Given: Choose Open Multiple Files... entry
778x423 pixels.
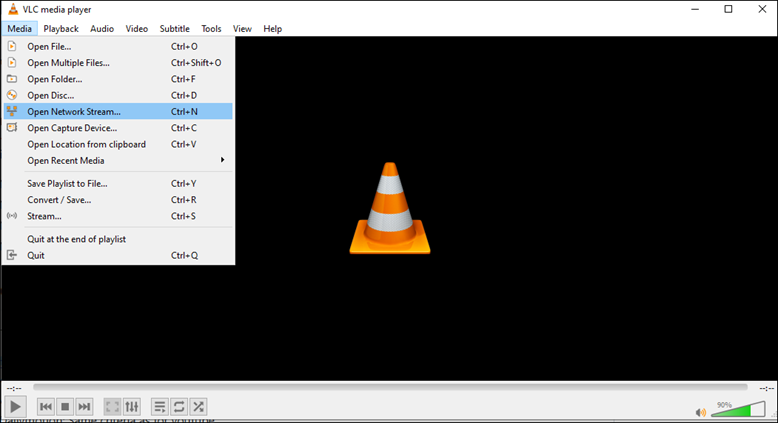Looking at the screenshot, I should click(118, 63).
